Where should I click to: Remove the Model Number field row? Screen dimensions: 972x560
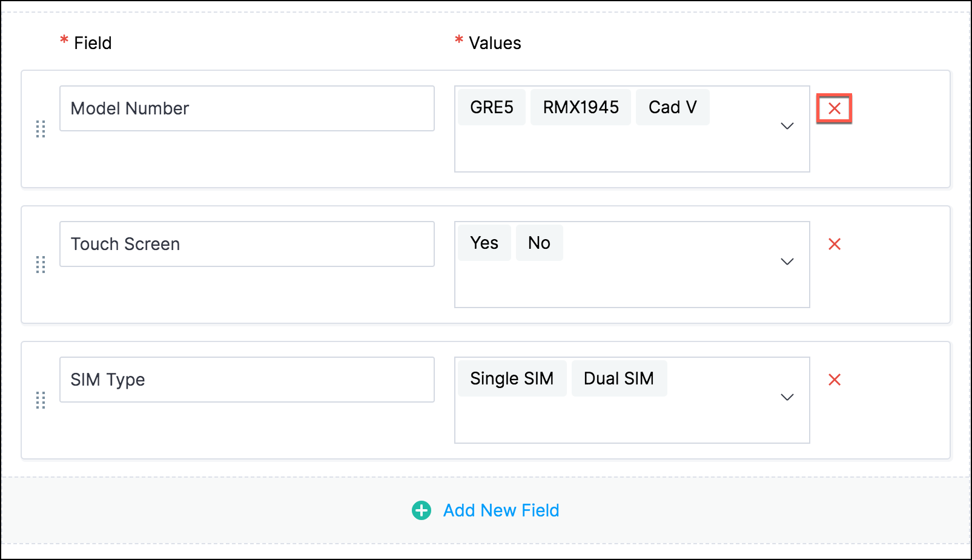pos(834,109)
